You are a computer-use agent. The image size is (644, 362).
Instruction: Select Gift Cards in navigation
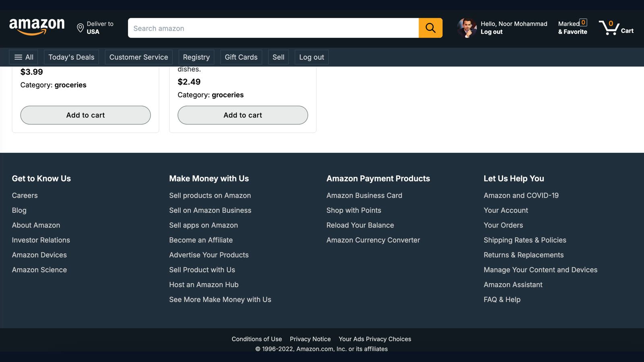tap(241, 57)
